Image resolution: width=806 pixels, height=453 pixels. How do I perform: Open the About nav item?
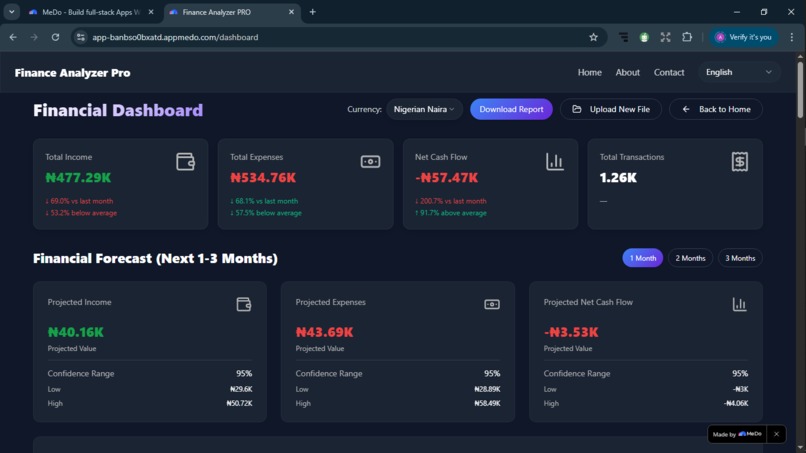click(628, 73)
